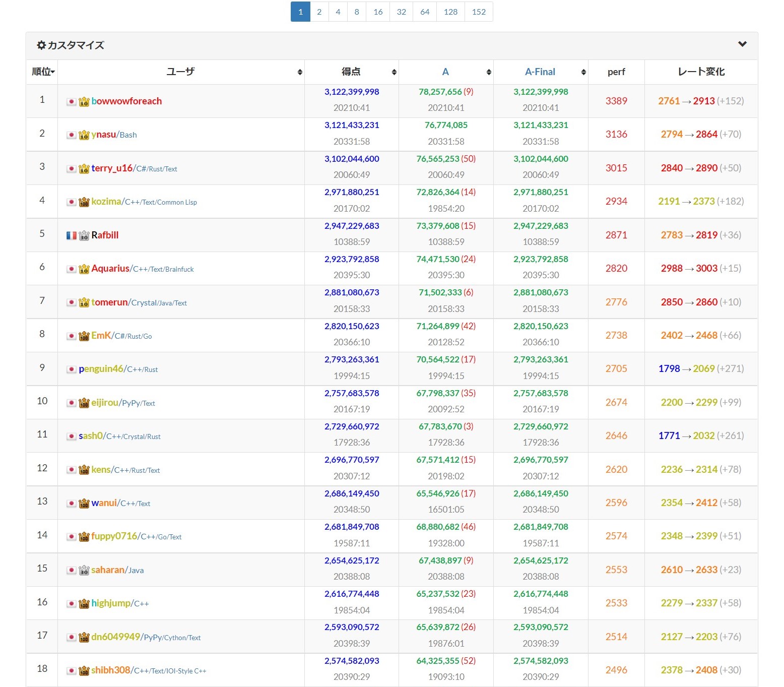Click the sort arrows on the 得点 column

[x=394, y=72]
